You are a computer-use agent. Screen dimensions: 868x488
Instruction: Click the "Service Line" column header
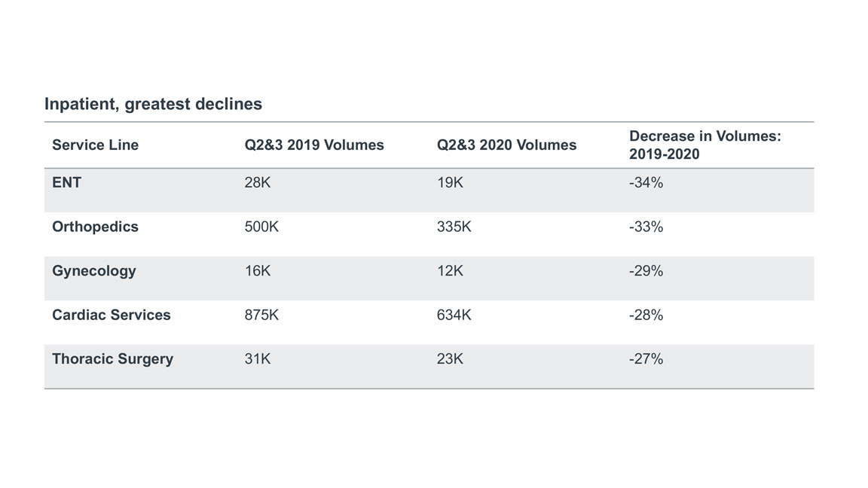click(95, 145)
